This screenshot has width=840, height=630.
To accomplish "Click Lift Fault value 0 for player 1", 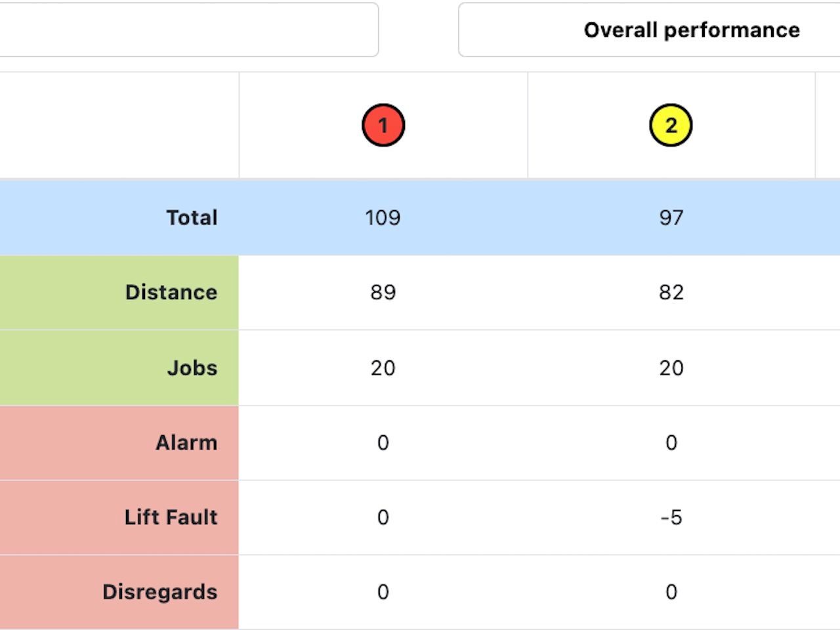I will point(383,517).
